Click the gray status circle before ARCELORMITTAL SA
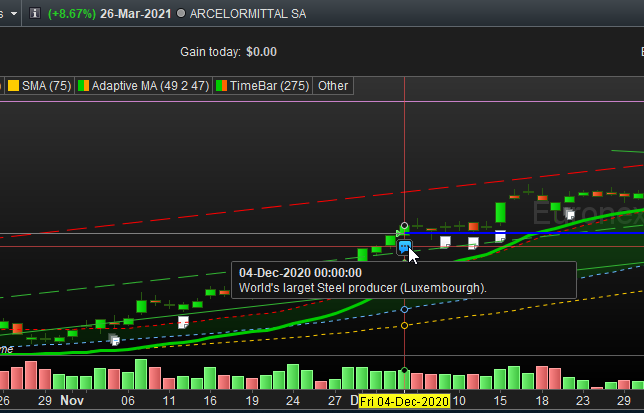 pyautogui.click(x=181, y=14)
